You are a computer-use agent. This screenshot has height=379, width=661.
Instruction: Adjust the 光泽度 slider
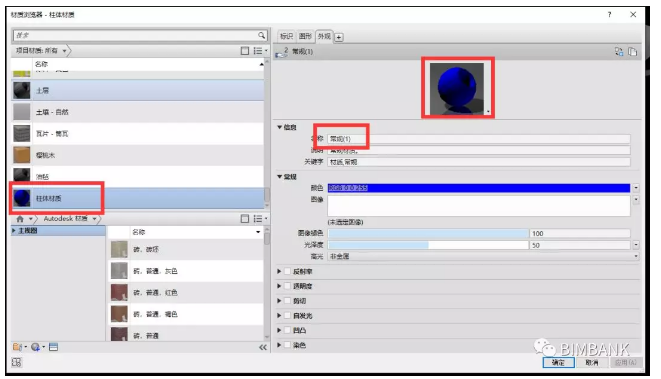tap(428, 245)
